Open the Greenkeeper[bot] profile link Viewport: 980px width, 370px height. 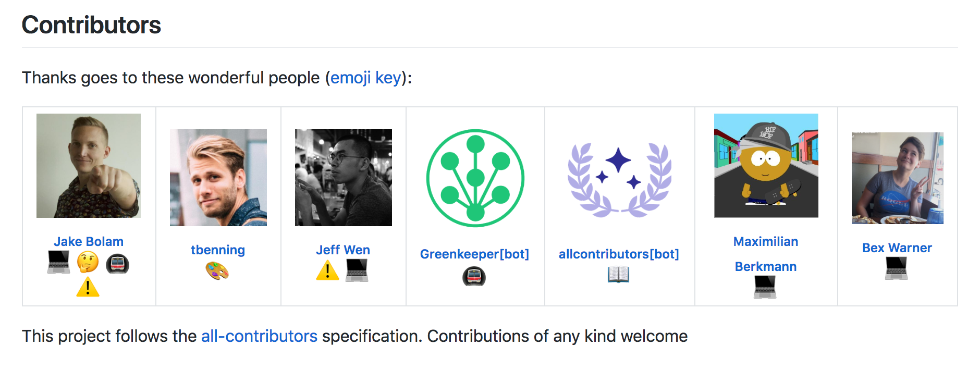point(475,254)
